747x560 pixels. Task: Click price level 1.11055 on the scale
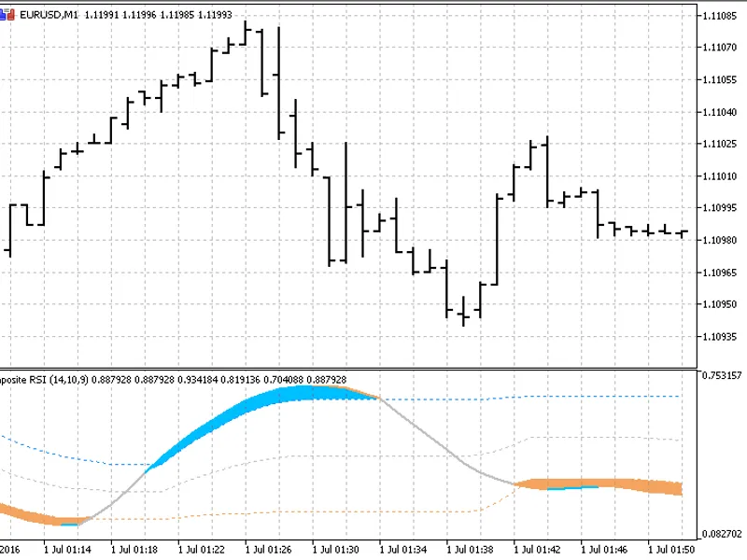click(x=719, y=79)
